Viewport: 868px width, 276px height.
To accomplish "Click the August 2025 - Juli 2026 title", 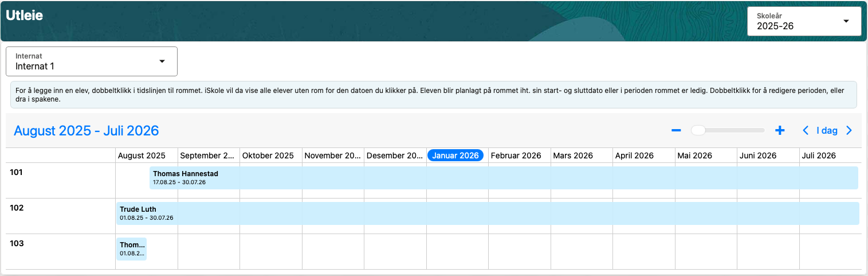I will [86, 131].
